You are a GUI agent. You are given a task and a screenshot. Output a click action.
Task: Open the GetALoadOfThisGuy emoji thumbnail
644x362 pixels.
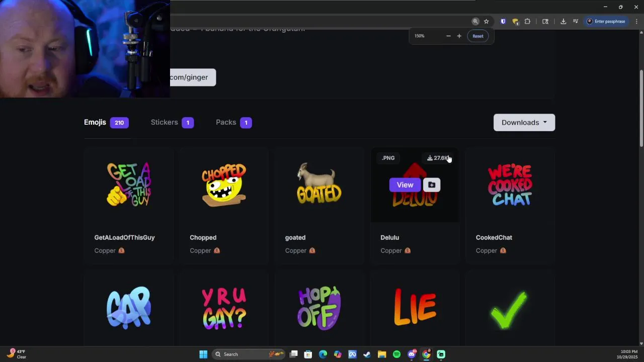129,185
